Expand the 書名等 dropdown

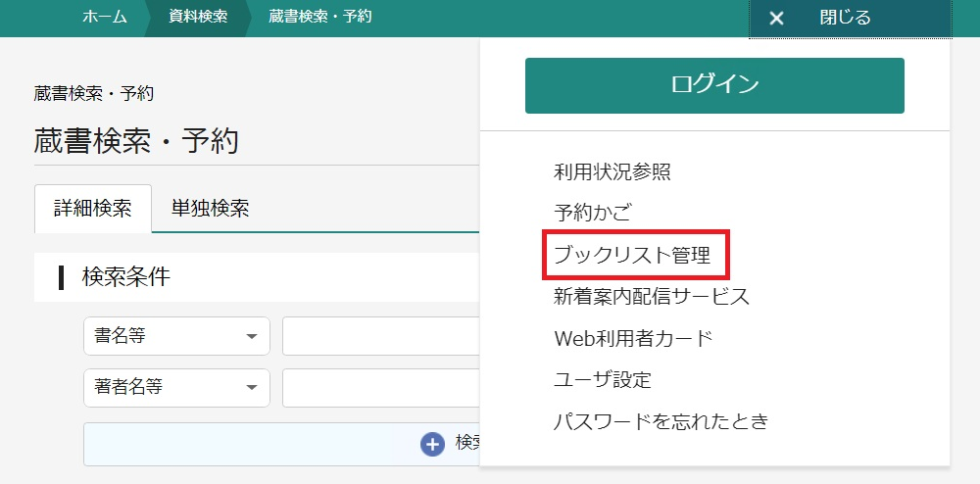176,336
